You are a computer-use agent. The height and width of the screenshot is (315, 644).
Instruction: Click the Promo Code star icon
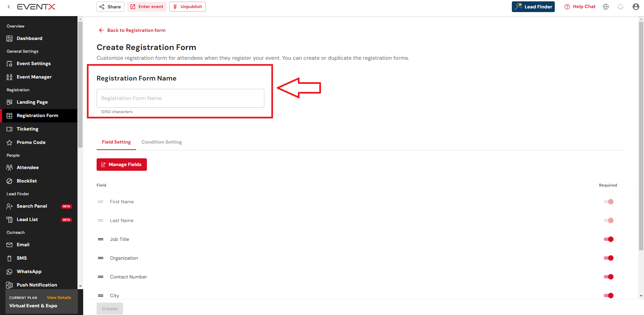click(x=9, y=143)
